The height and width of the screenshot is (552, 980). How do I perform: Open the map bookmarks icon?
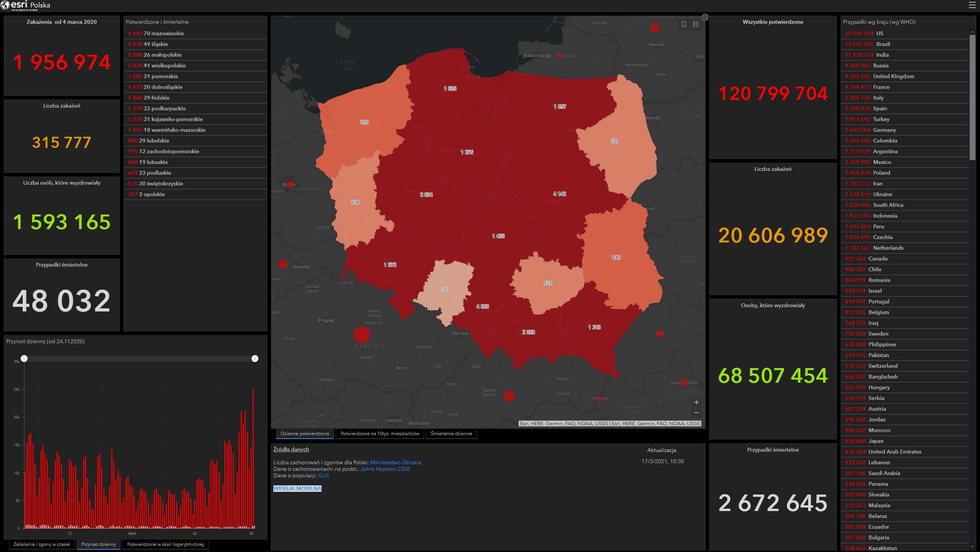tap(684, 25)
